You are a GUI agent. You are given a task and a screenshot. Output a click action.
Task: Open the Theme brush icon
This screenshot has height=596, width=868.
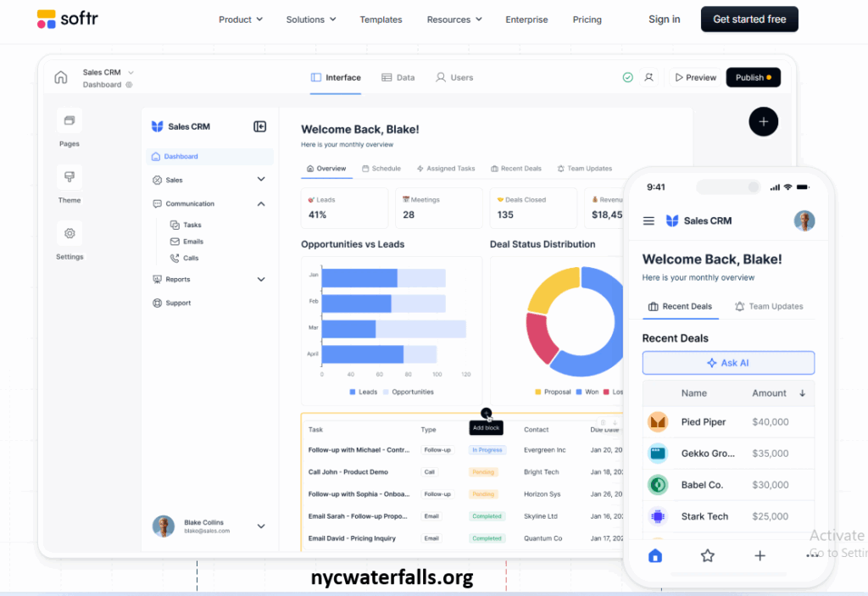70,177
